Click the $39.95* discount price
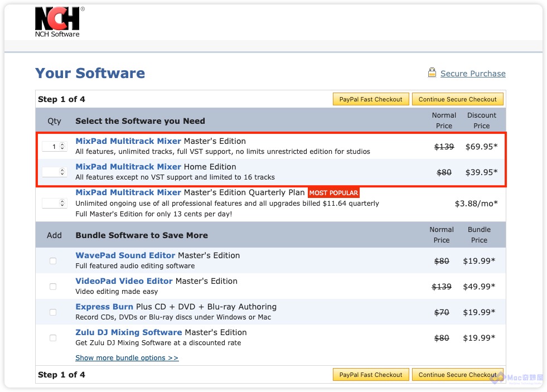The width and height of the screenshot is (547, 392). coord(481,172)
